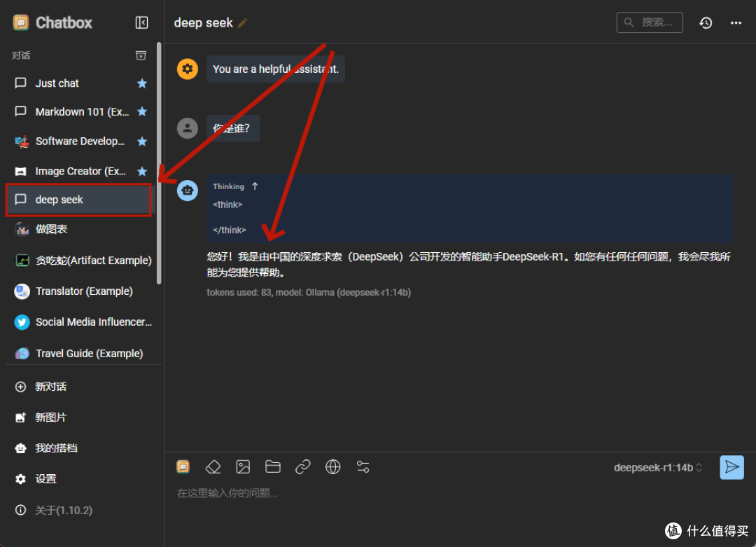Open conversation history clock icon

click(x=706, y=22)
